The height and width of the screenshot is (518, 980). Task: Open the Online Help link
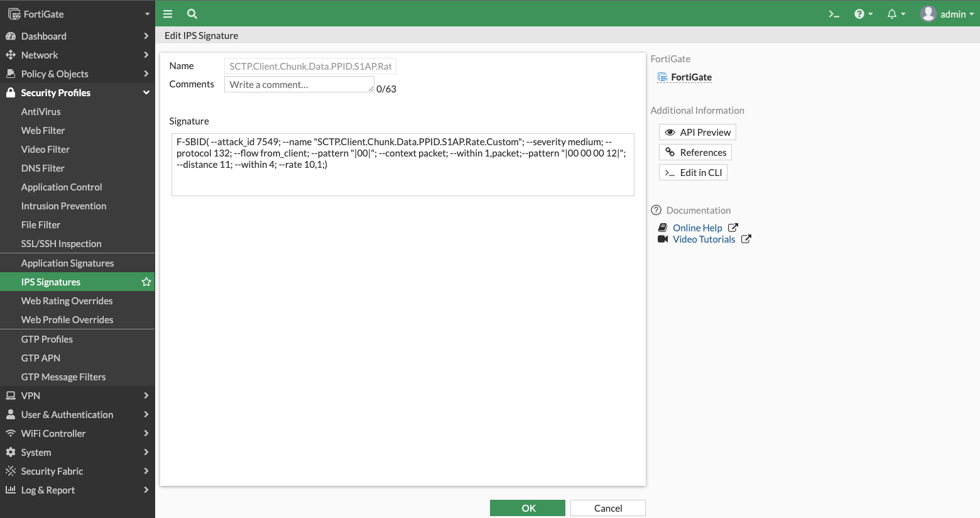click(697, 228)
